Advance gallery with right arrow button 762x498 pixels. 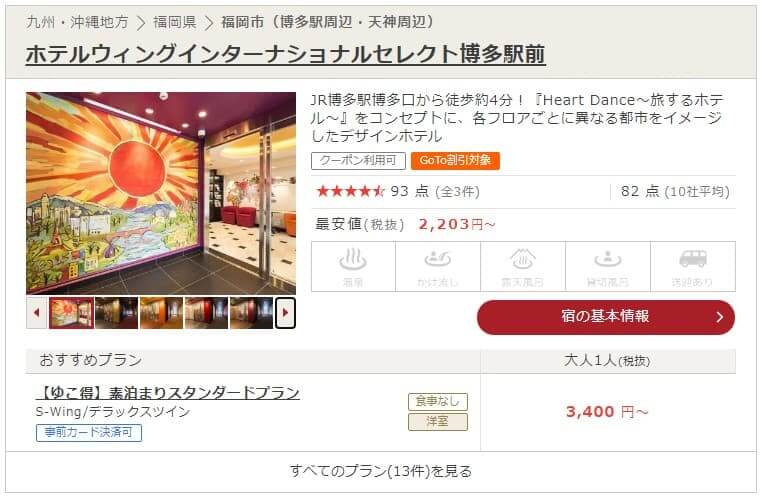pos(285,313)
